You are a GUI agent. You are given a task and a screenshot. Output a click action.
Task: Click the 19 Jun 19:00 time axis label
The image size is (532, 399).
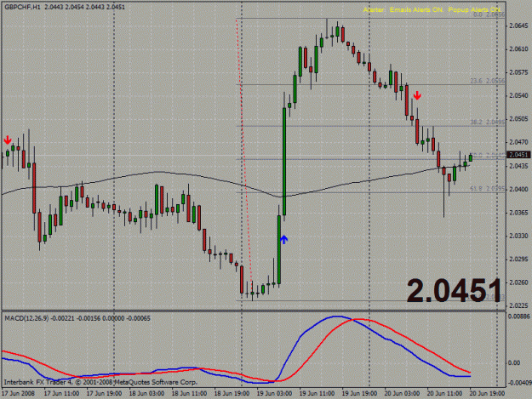point(359,394)
